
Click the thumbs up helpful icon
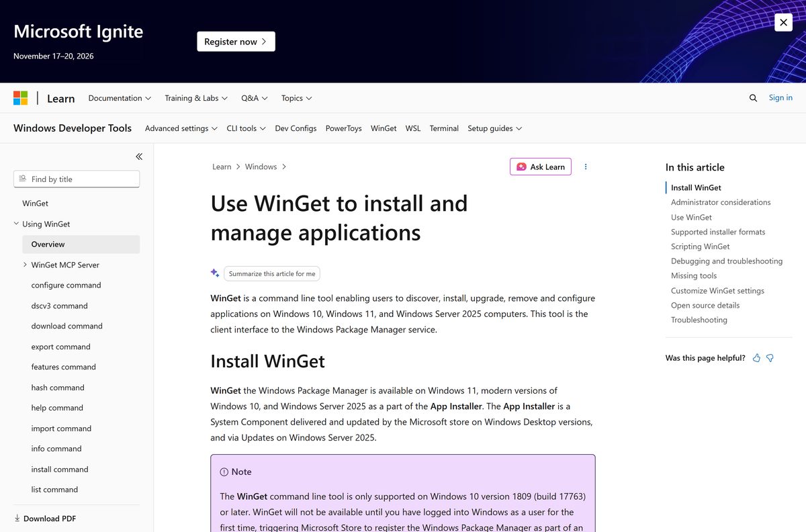(x=756, y=358)
